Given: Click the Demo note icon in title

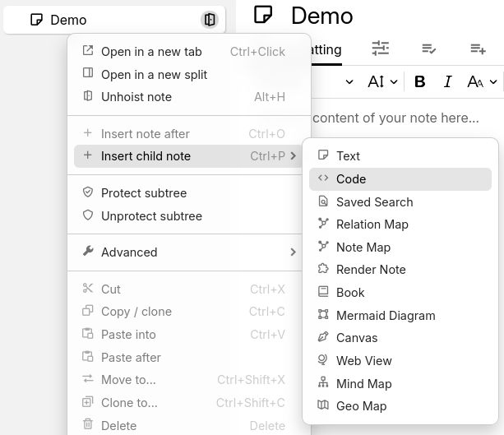Looking at the screenshot, I should 263,15.
